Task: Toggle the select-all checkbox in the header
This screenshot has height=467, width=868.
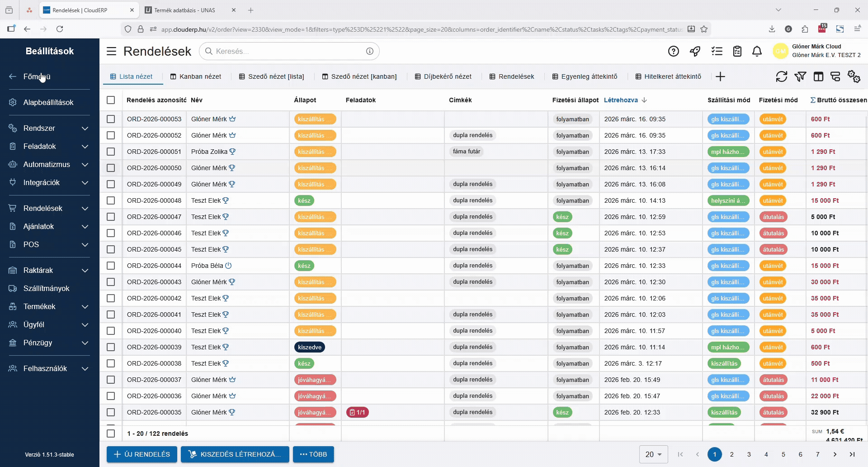Action: tap(111, 100)
